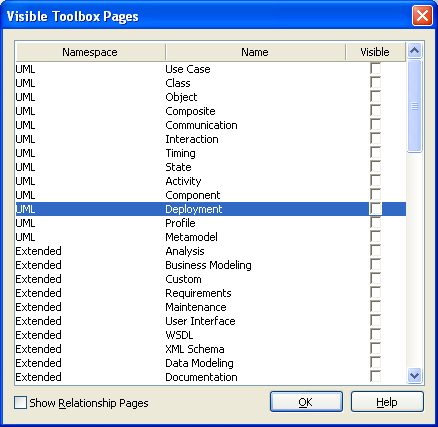Sort by the Namespace column header

point(90,52)
